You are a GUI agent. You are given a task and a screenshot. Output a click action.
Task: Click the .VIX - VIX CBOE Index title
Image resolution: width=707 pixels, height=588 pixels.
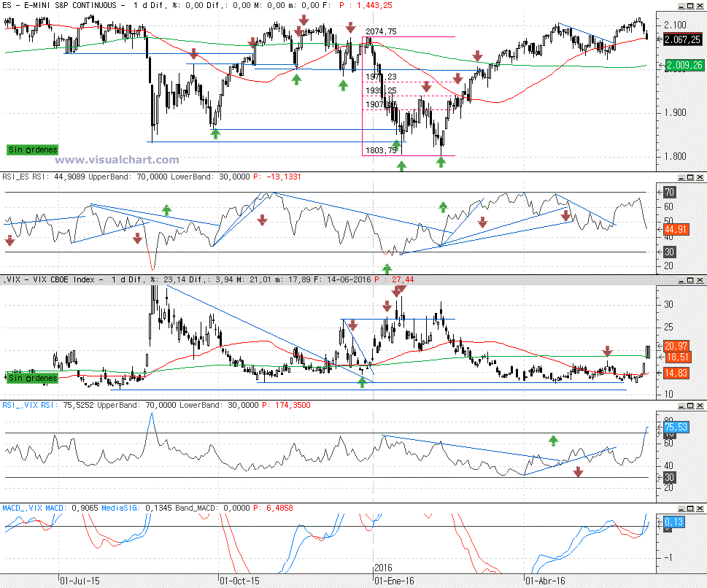tap(50, 279)
